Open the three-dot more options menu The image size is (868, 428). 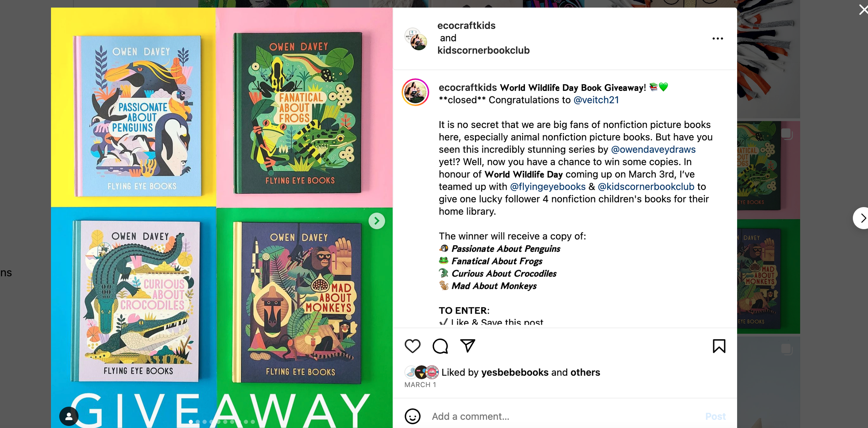click(x=718, y=38)
